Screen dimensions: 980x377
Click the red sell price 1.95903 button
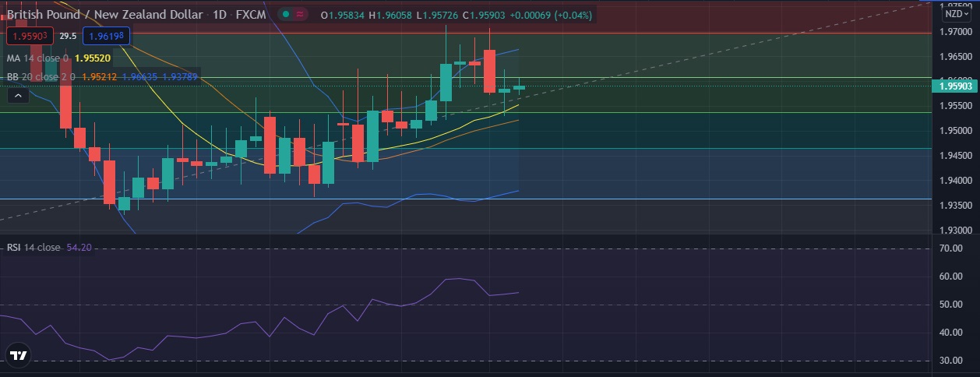tap(30, 35)
